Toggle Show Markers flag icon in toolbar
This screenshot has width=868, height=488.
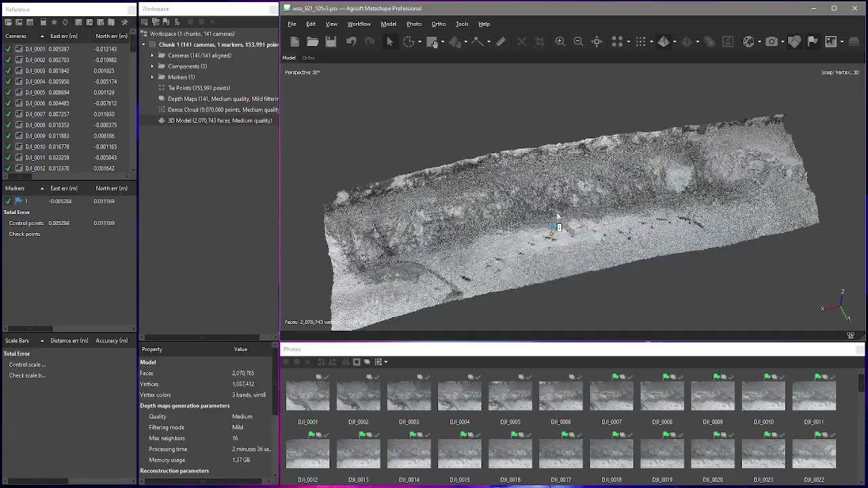tap(812, 41)
